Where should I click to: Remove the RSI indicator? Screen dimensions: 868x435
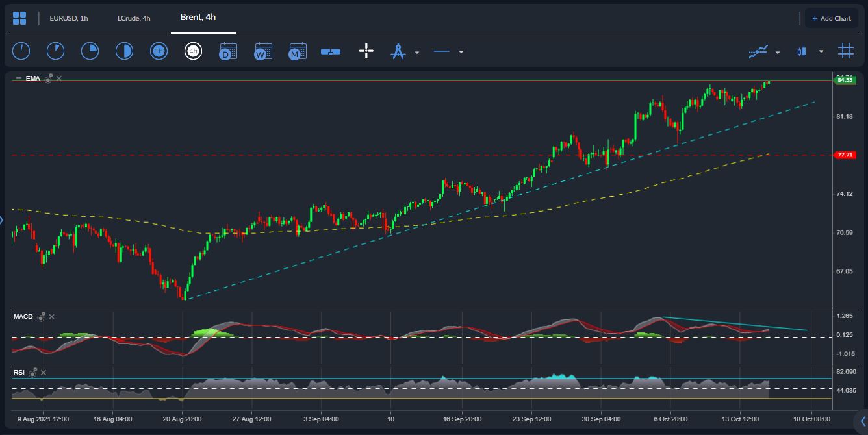pos(44,373)
